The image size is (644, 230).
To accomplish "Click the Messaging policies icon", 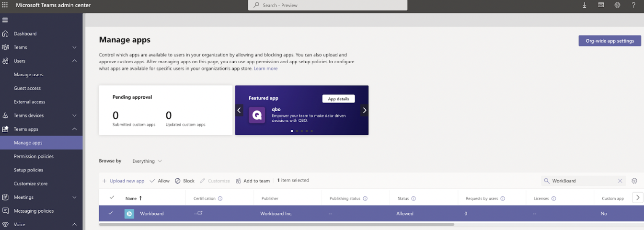I will pos(5,211).
